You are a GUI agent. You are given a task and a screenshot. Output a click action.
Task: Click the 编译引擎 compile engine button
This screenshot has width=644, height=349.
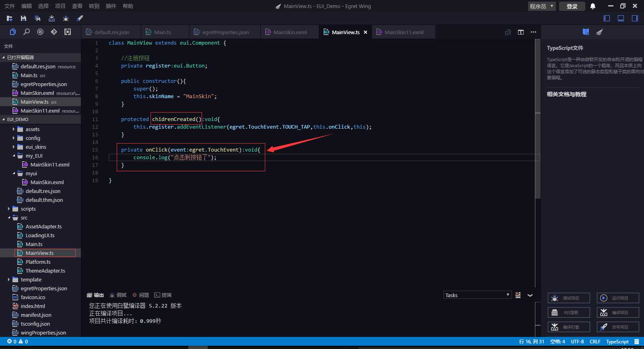tap(569, 327)
